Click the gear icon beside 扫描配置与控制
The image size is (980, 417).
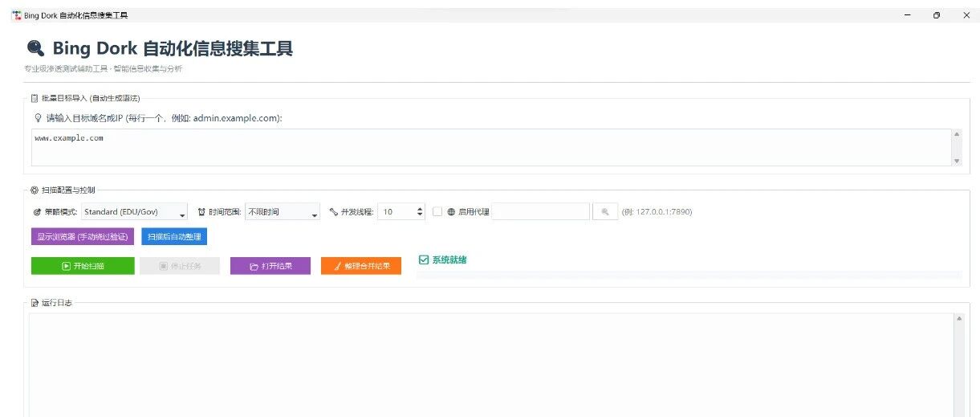point(34,190)
